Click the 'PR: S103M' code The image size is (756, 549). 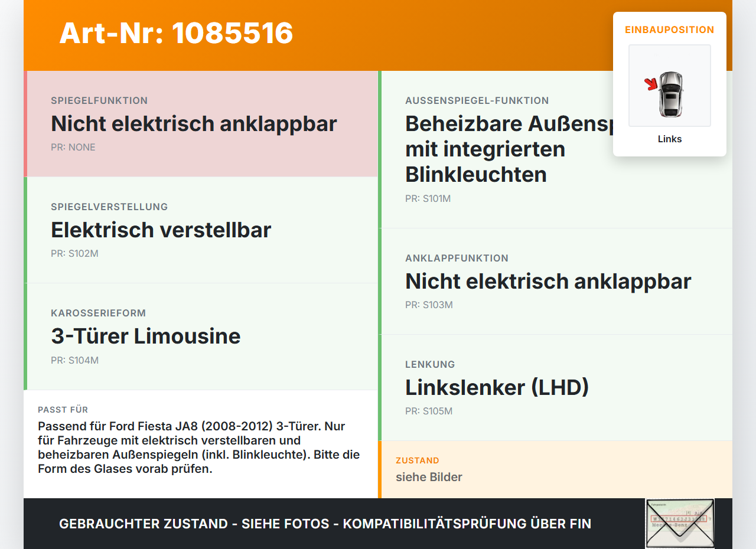[x=429, y=305]
